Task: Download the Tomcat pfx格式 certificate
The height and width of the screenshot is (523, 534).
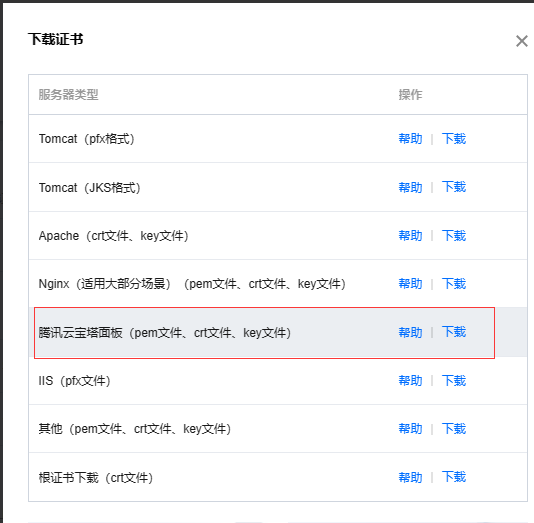Action: (x=454, y=139)
